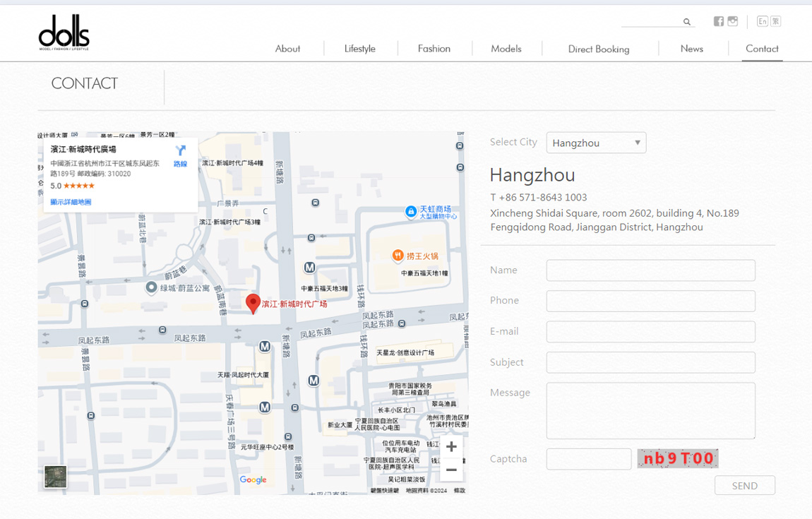Click the hot pot restaurant map icon
The height and width of the screenshot is (519, 812).
click(398, 256)
